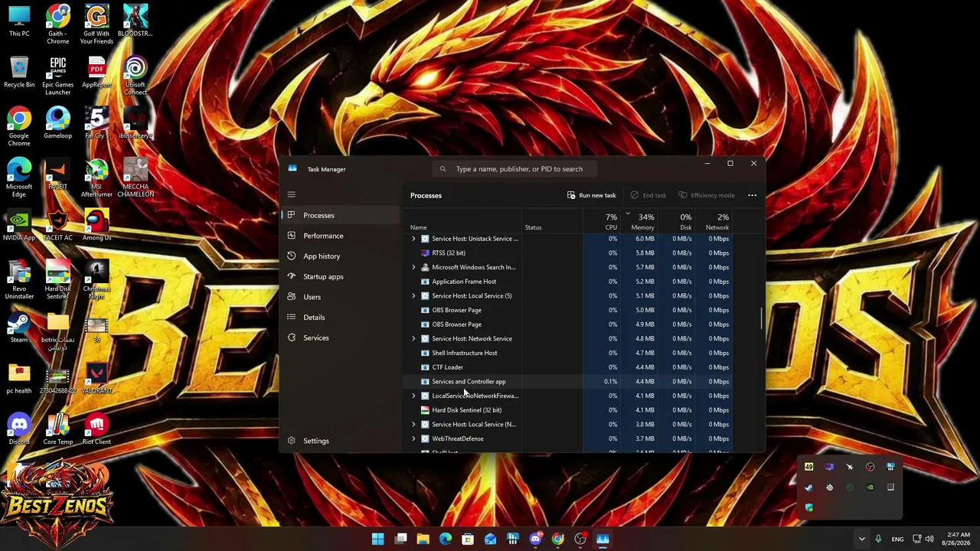Select the Recycle Bin desktop icon
Screen dimensions: 980x551
tap(19, 73)
